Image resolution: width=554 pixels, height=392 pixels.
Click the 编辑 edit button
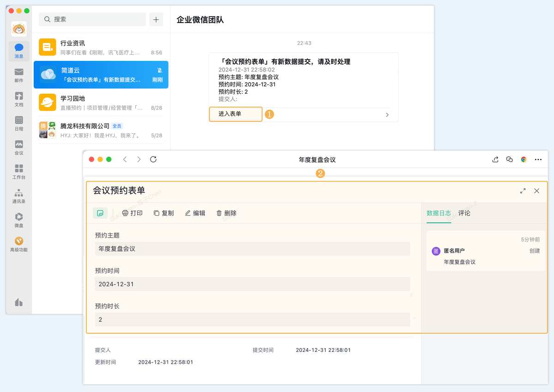(195, 213)
